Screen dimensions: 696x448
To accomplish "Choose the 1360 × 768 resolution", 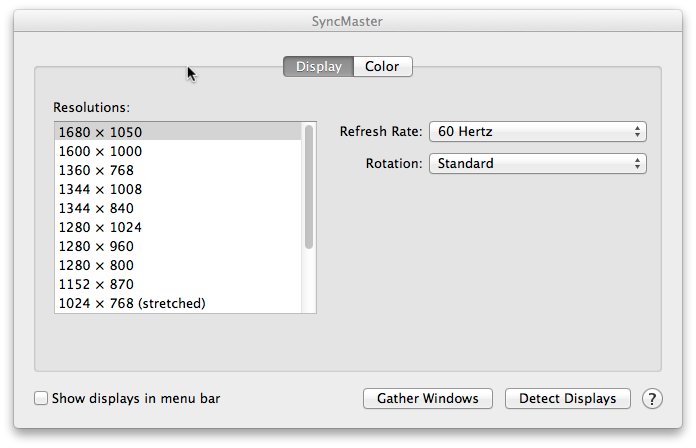I will tap(178, 170).
